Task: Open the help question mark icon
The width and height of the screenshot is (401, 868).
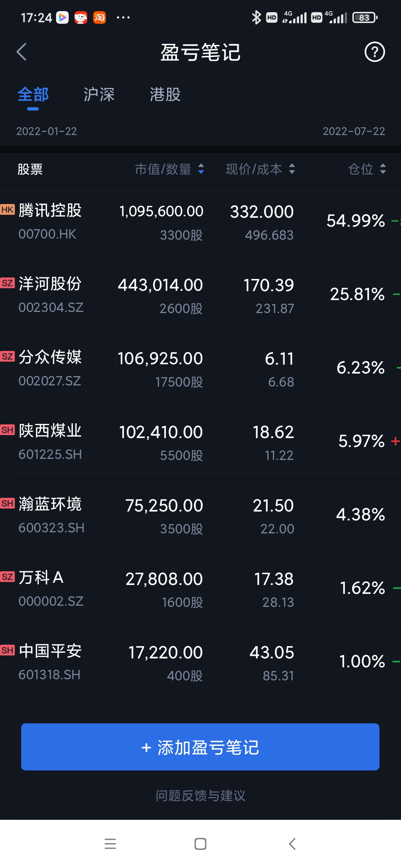Action: pyautogui.click(x=374, y=52)
